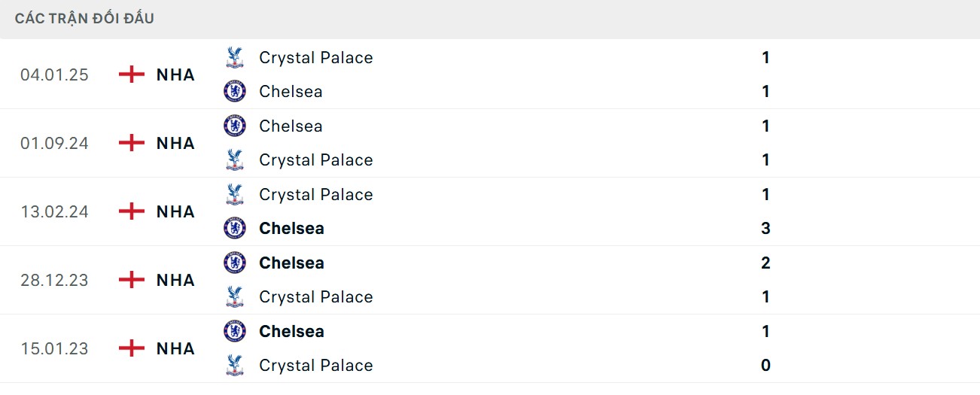Click England flag beside 04.01.25 date

[132, 74]
